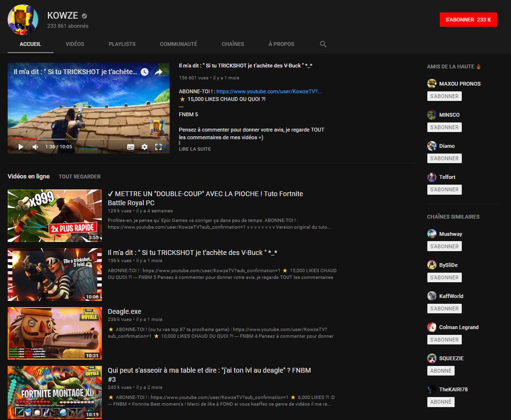
Task: Open the player settings gear
Action: click(x=144, y=147)
